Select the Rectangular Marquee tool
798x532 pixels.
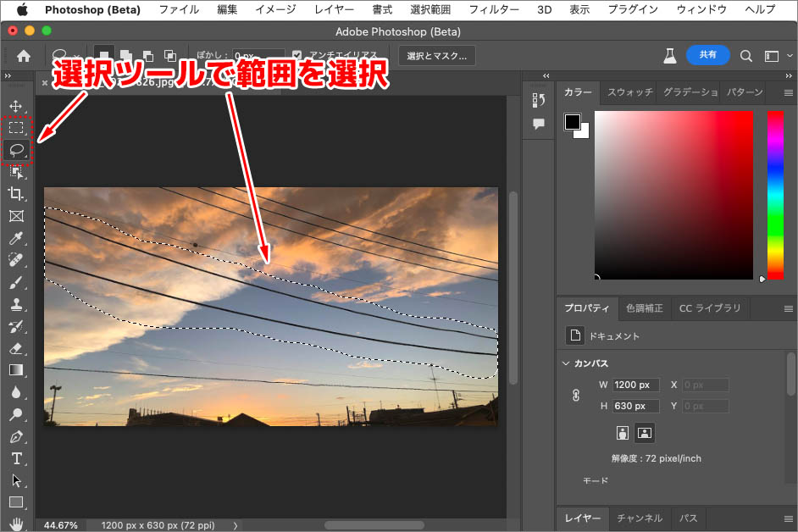point(16,127)
